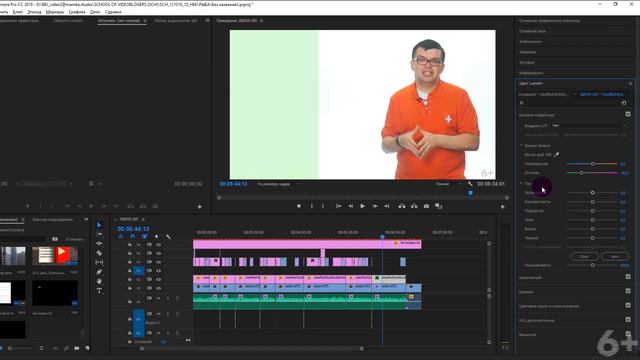This screenshot has width=640, height=360.
Task: Expand the Essential Sound panel
Action: click(x=532, y=31)
